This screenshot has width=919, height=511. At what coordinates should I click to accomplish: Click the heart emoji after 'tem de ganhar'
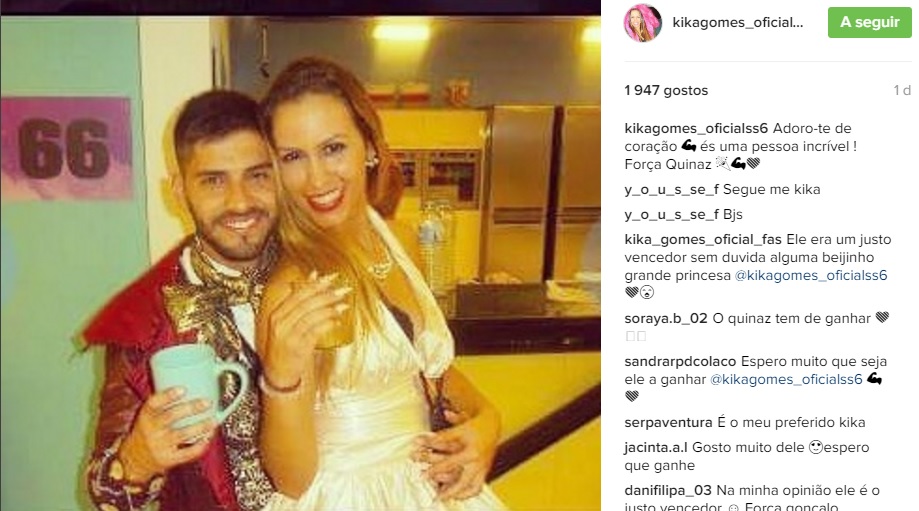tap(882, 318)
